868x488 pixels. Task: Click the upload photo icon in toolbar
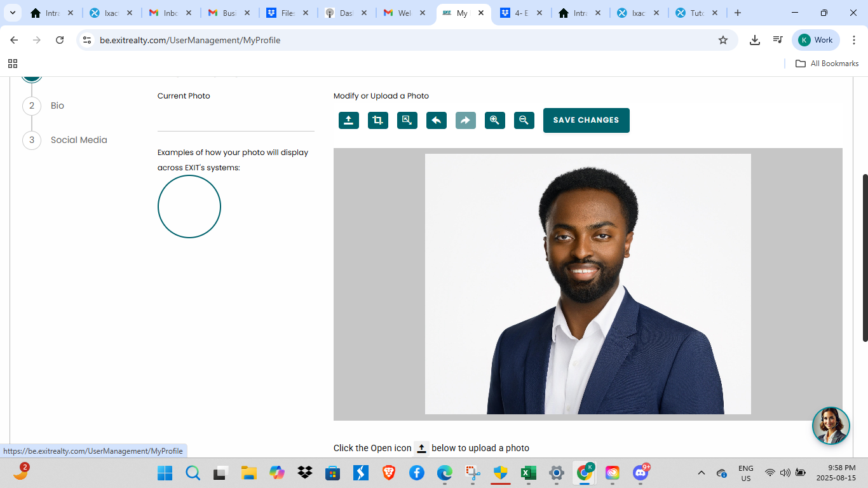[x=349, y=120]
